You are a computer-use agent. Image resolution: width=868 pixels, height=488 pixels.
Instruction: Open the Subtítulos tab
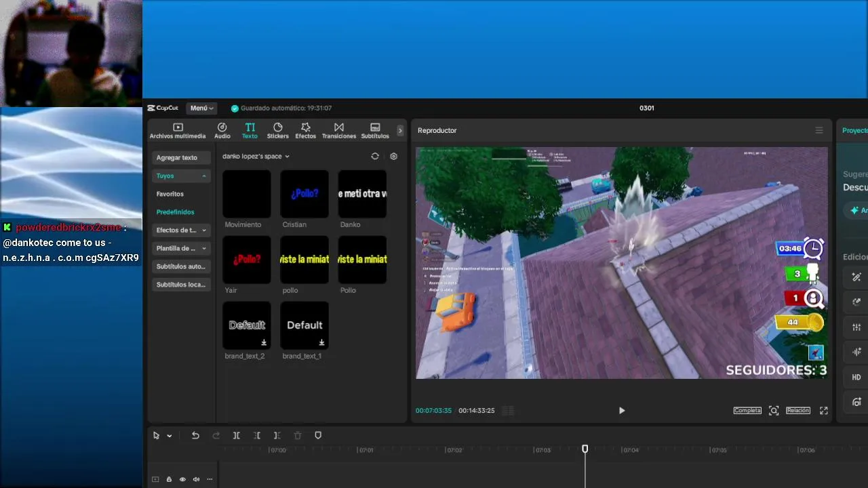tap(375, 131)
